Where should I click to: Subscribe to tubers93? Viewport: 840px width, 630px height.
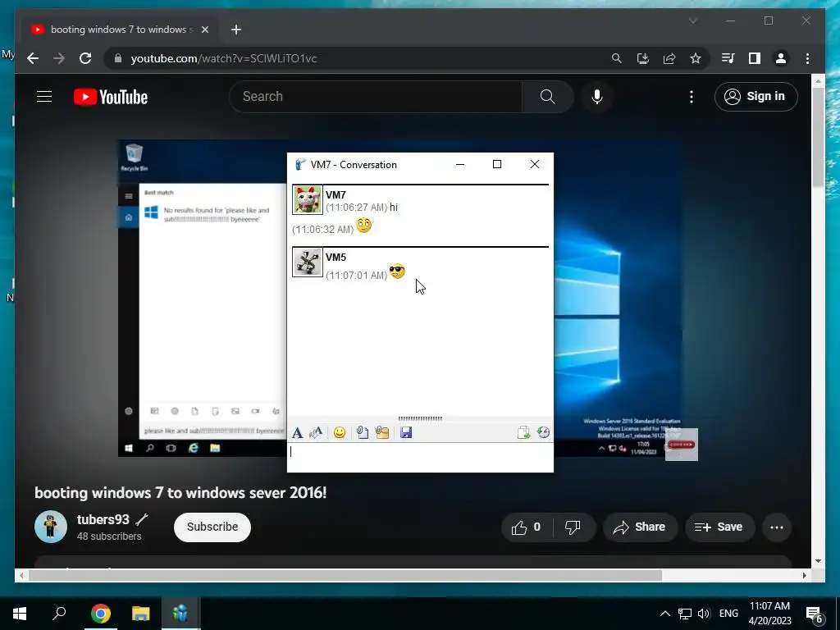(x=212, y=527)
